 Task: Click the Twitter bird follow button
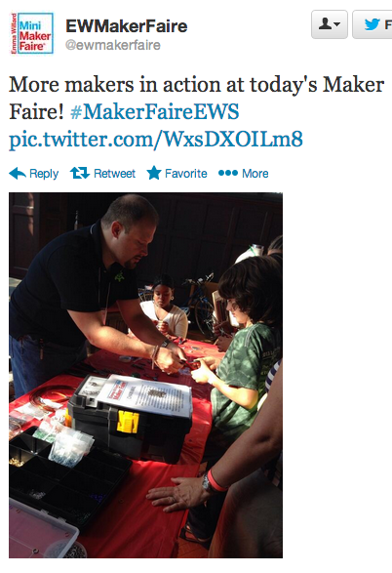pyautogui.click(x=372, y=24)
